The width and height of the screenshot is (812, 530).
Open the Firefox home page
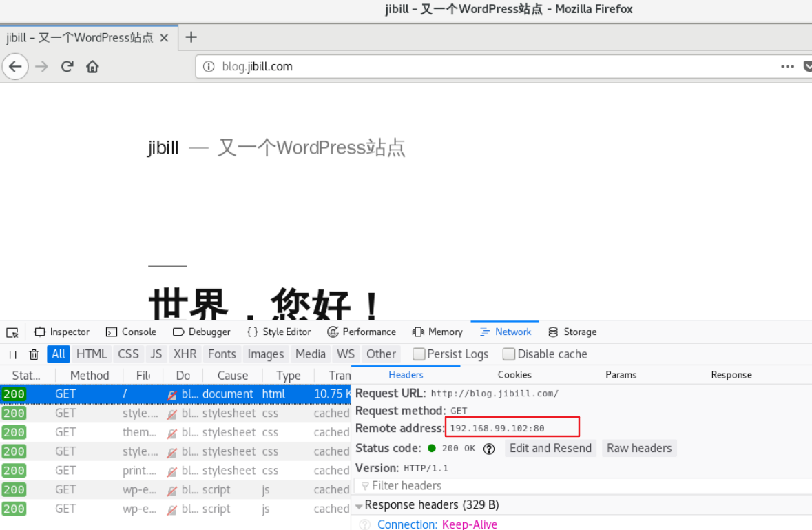(x=92, y=66)
